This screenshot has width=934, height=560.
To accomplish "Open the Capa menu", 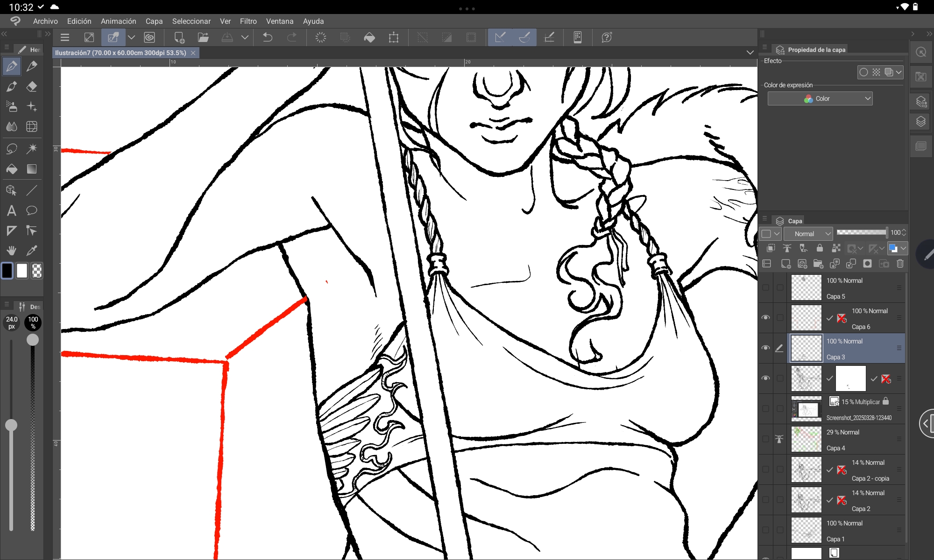I will [154, 21].
